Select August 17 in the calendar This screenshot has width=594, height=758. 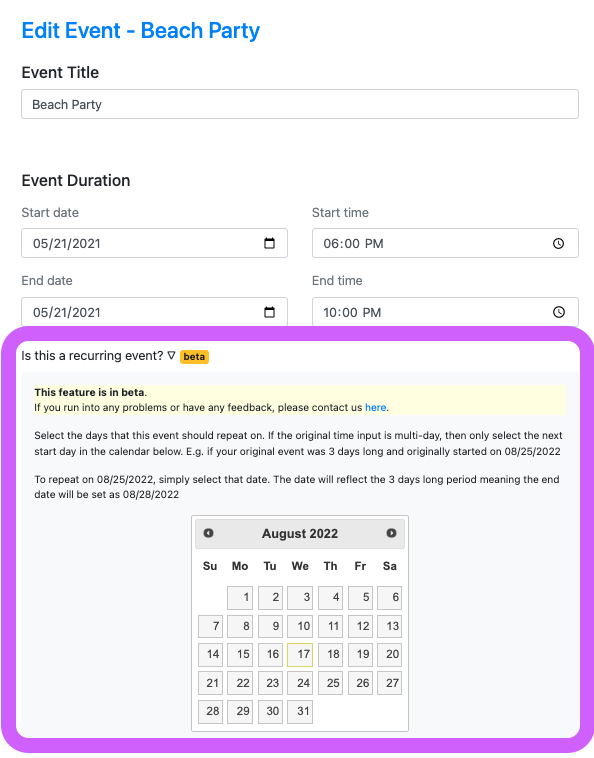300,655
